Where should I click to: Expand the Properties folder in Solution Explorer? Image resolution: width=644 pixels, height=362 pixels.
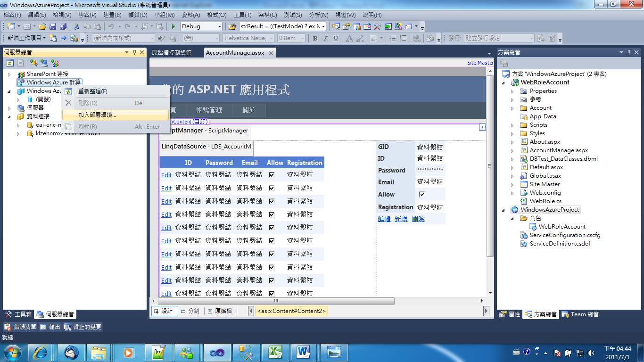[512, 91]
